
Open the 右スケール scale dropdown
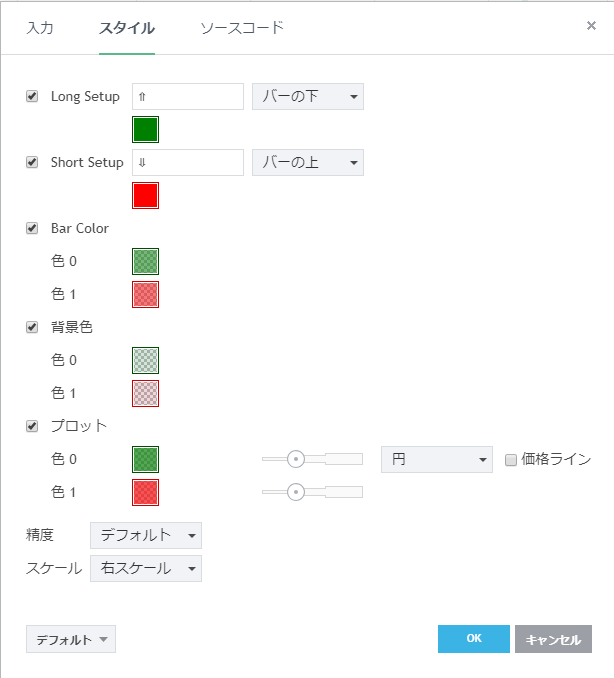145,568
